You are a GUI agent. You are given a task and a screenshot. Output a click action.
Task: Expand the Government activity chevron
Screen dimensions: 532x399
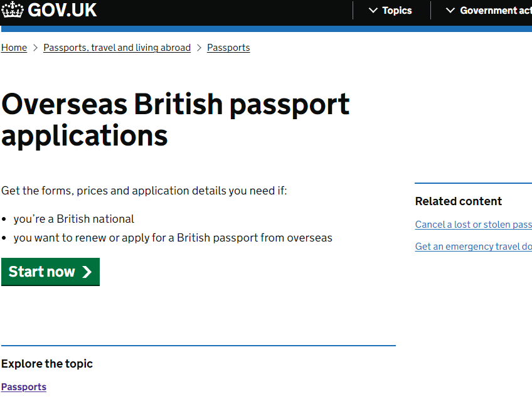450,11
